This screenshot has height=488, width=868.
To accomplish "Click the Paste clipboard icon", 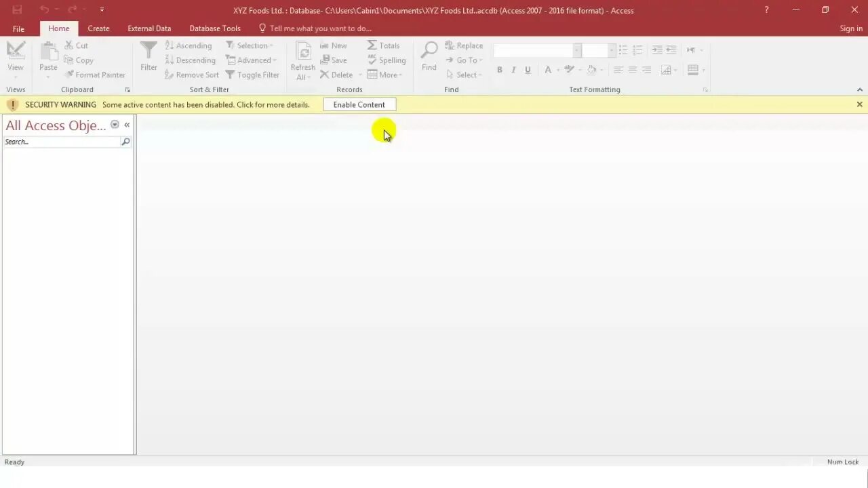I will click(x=48, y=52).
